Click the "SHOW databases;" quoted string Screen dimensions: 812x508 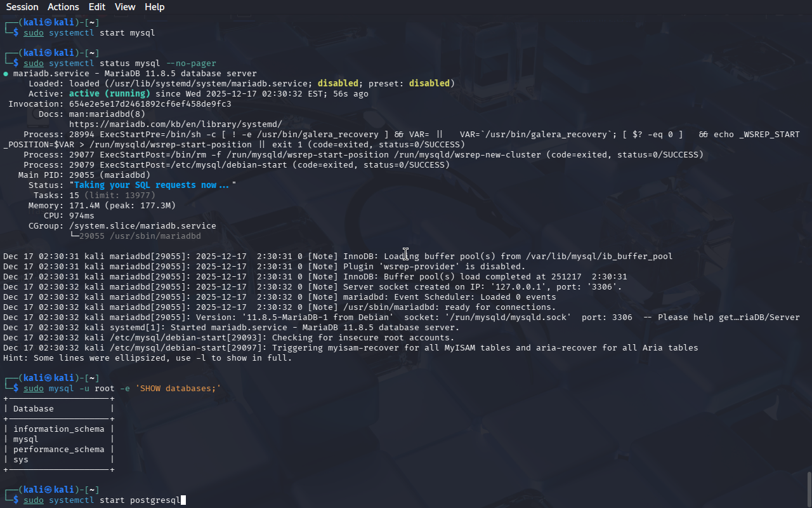point(178,389)
